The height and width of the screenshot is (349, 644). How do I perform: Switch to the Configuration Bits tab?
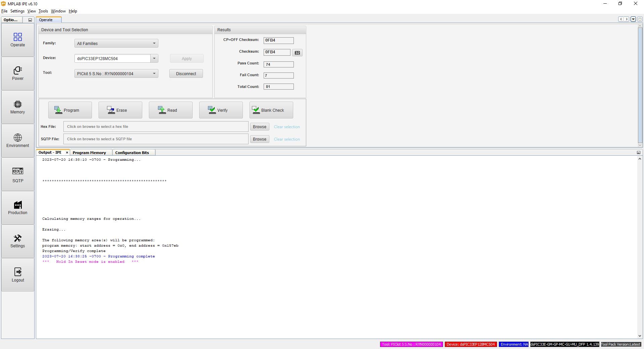tap(132, 153)
